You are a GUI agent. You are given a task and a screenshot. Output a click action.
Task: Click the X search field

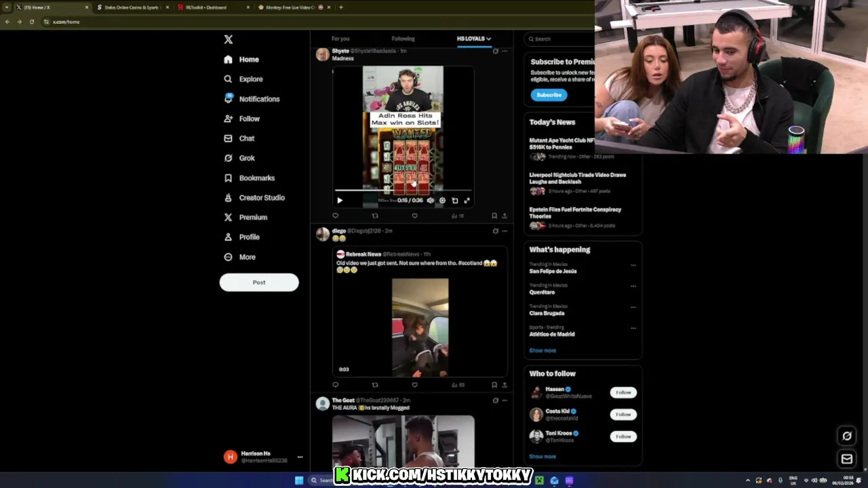(559, 39)
